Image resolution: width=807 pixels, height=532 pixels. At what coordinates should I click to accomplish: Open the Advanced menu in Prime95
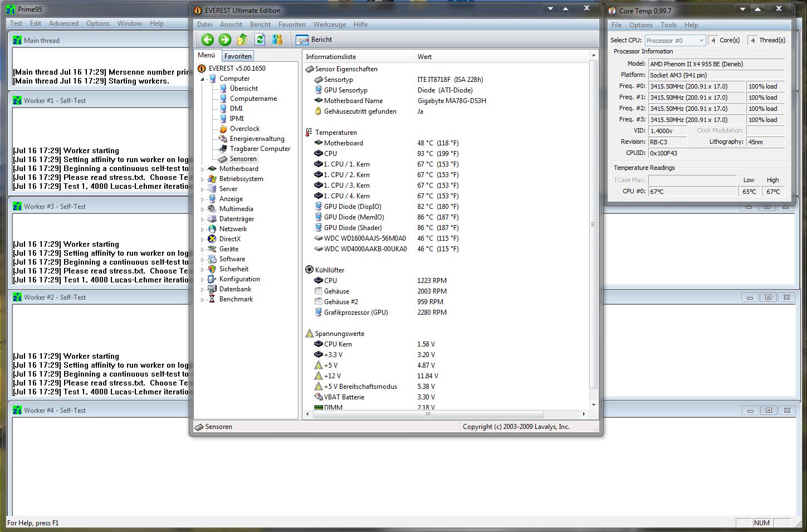tap(63, 23)
